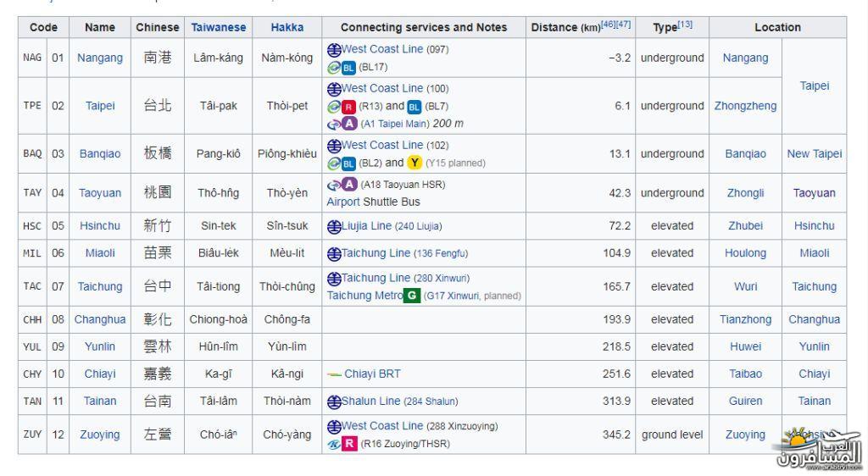Open the Changhua station name link

[100, 320]
